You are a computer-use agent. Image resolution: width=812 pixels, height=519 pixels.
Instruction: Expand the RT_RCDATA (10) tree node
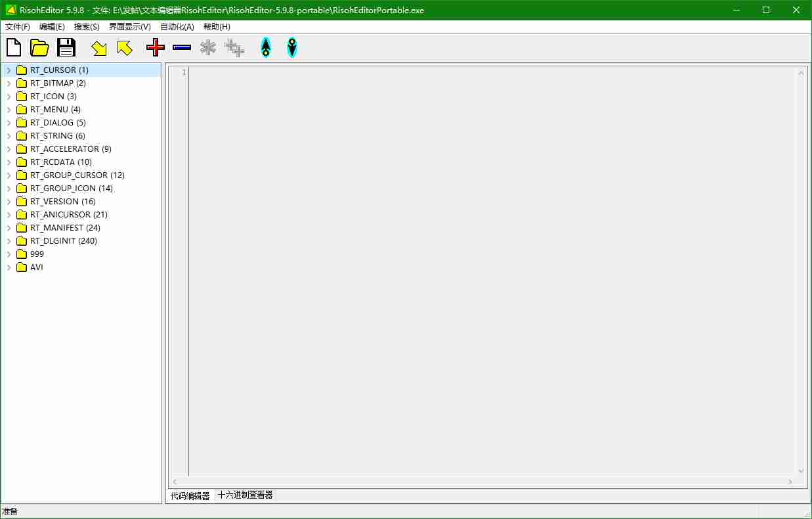tap(9, 162)
